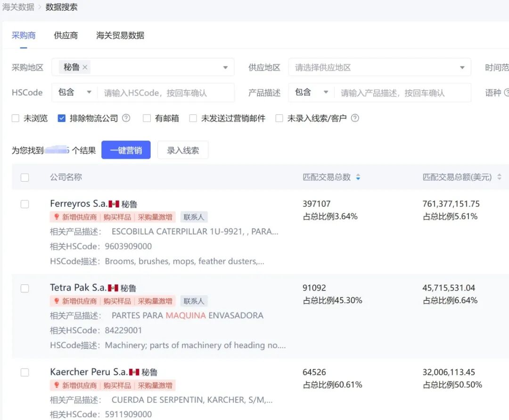The width and height of the screenshot is (509, 420).
Task: Select the Ferreyros S.a. row checkbox
Action: point(25,204)
